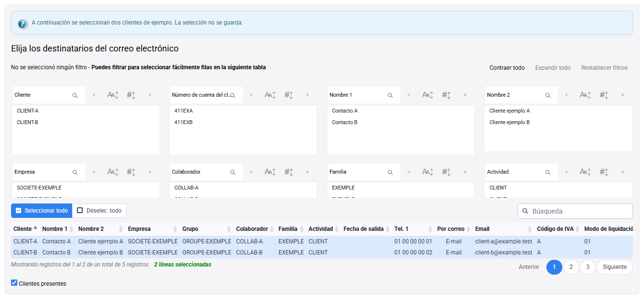Click the Búsqueda search field
Image resolution: width=644 pixels, height=304 pixels.
[x=575, y=211]
